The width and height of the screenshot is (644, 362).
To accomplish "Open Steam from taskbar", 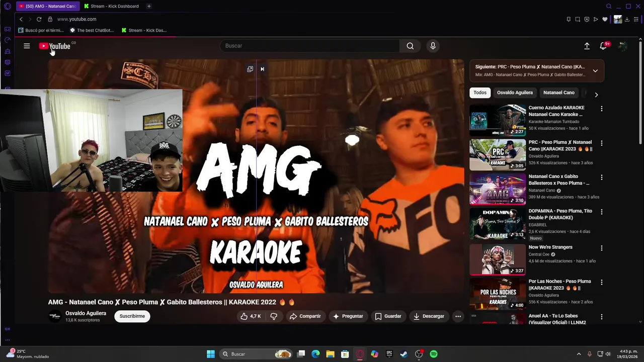I will tap(404, 354).
